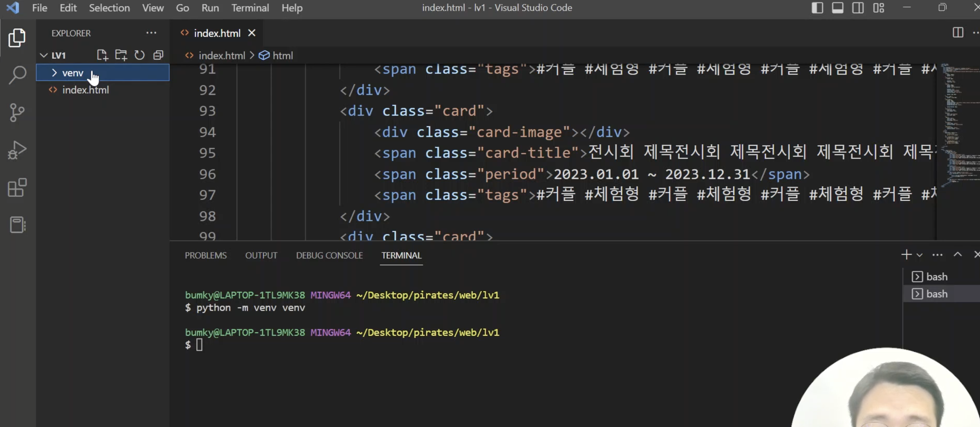Open Source Control view
Screen dimensions: 980x427
pos(17,112)
